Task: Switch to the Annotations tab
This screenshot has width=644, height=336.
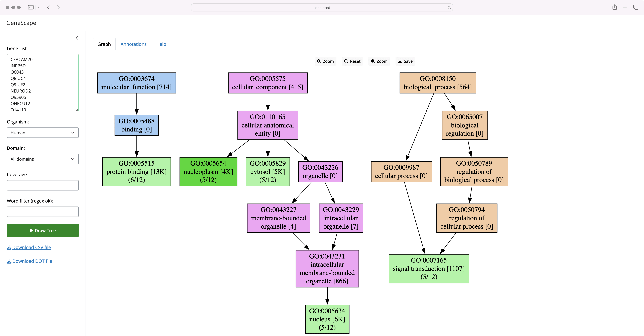Action: pos(133,44)
